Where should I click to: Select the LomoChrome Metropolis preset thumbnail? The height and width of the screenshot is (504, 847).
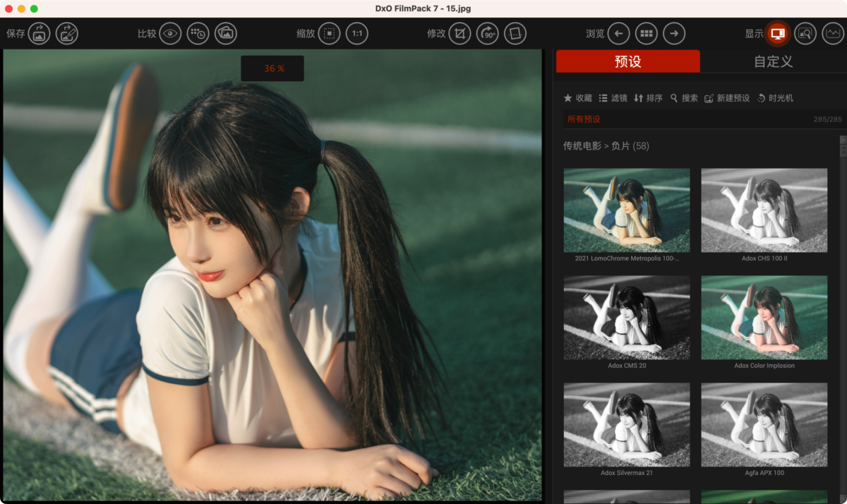tap(627, 210)
